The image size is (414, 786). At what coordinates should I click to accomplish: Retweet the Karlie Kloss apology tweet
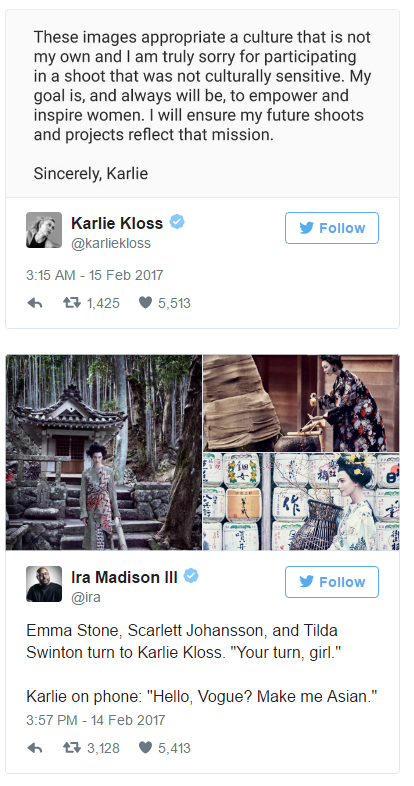click(x=72, y=303)
